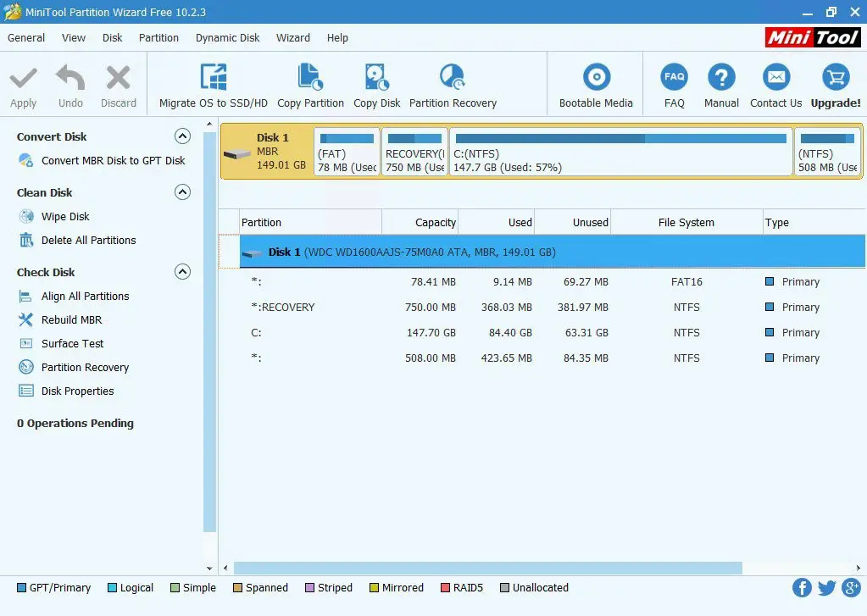
Task: Click the Contact Us envelope icon
Action: tap(775, 78)
